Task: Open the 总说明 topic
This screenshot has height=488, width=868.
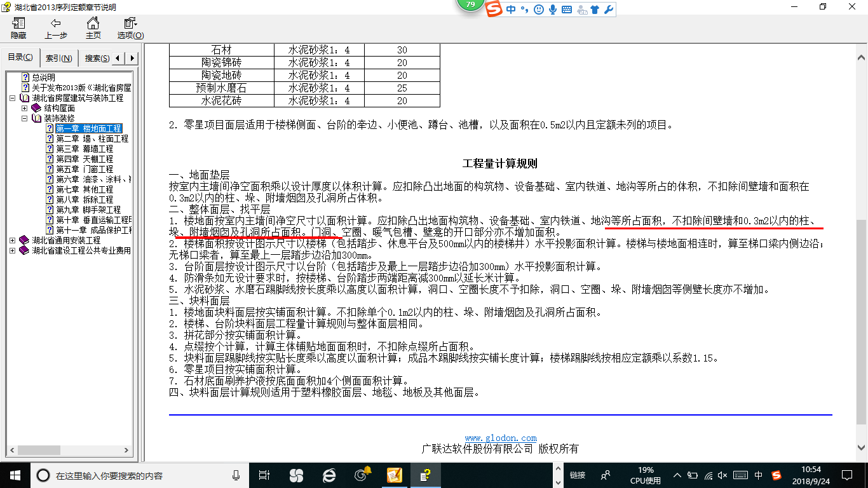Action: 43,78
